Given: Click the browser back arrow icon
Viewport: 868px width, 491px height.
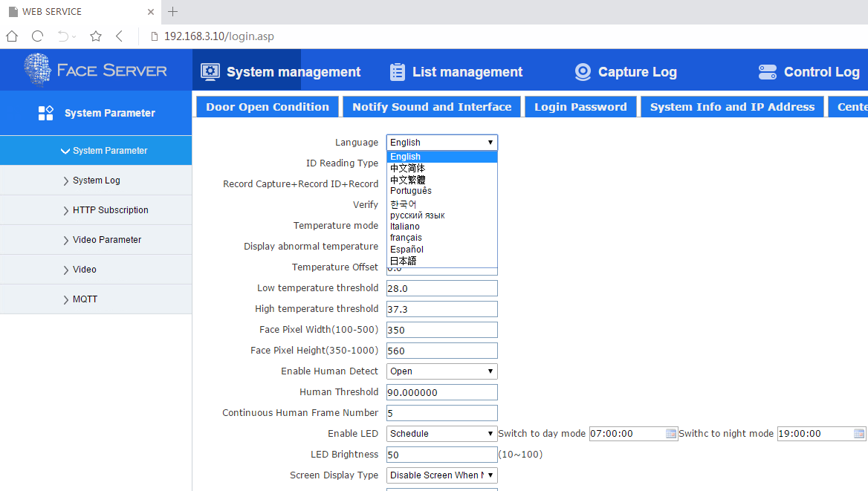Looking at the screenshot, I should click(119, 36).
